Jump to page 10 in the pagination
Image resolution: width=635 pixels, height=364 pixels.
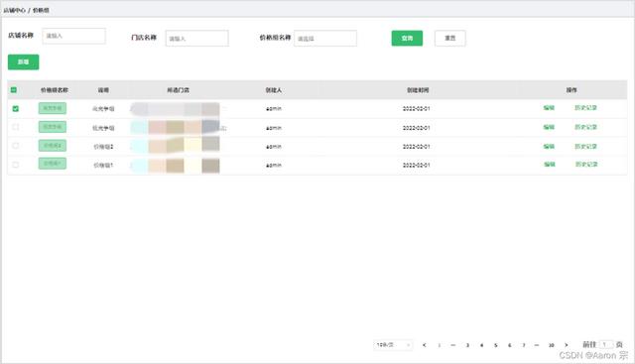pyautogui.click(x=552, y=345)
